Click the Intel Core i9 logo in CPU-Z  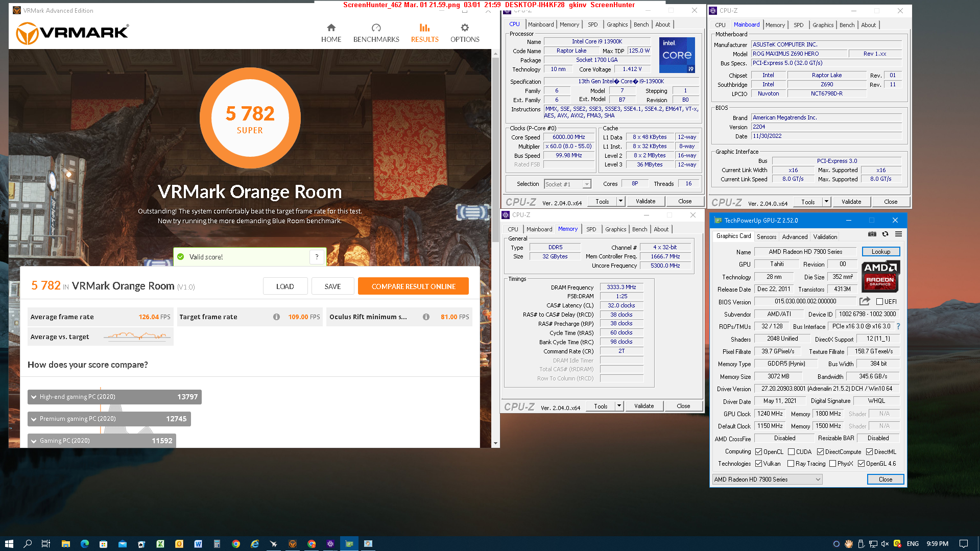(x=677, y=55)
